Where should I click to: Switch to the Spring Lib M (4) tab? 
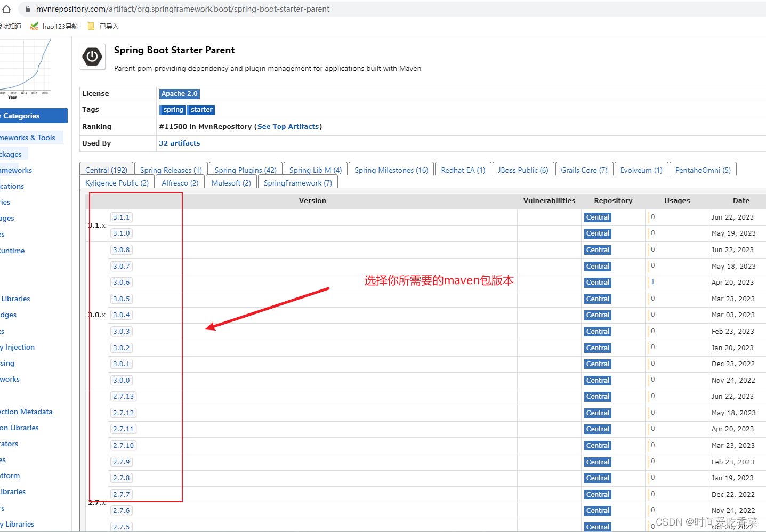(x=316, y=170)
